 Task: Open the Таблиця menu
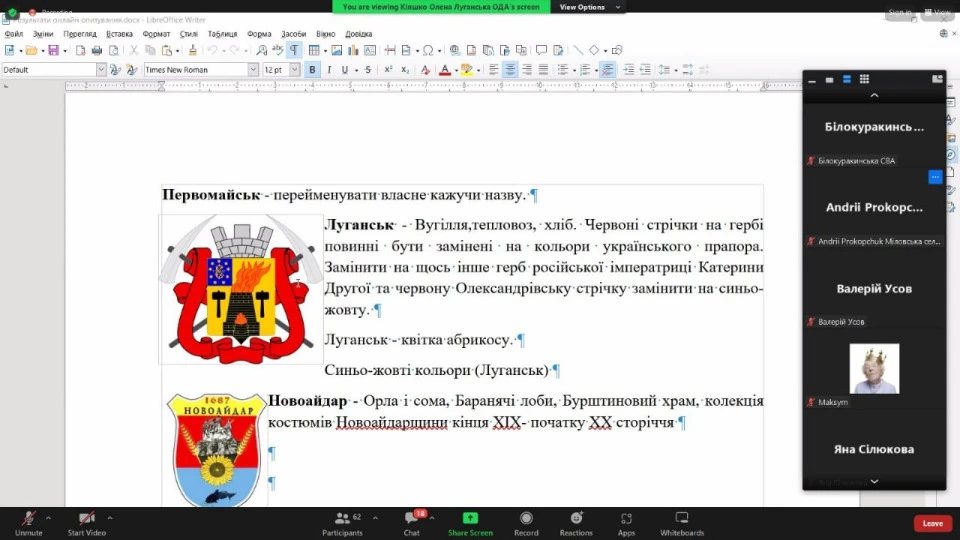click(222, 34)
